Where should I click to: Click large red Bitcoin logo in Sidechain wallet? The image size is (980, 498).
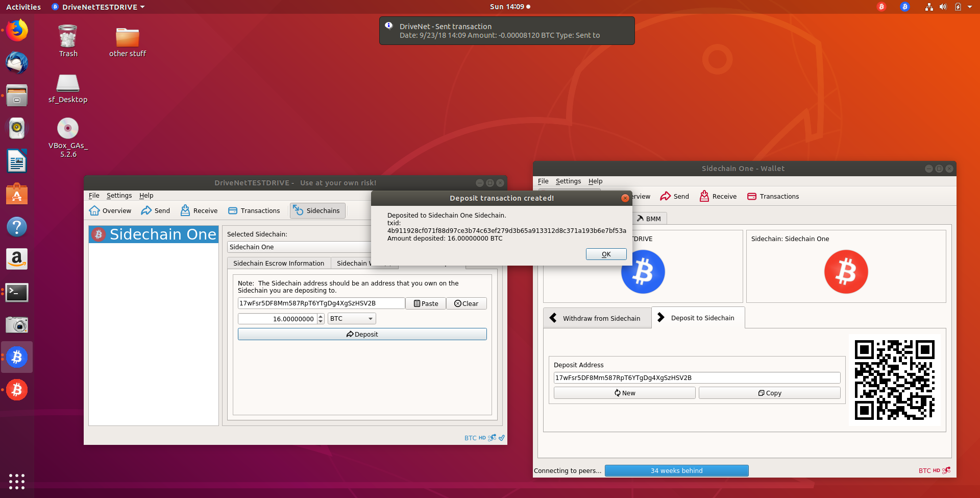click(x=846, y=271)
